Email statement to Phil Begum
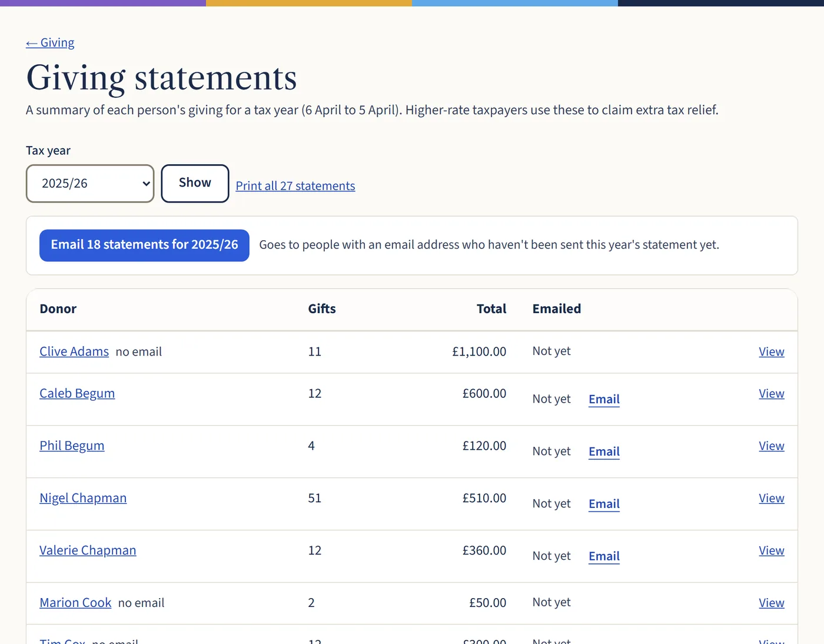The height and width of the screenshot is (644, 824). click(x=604, y=452)
